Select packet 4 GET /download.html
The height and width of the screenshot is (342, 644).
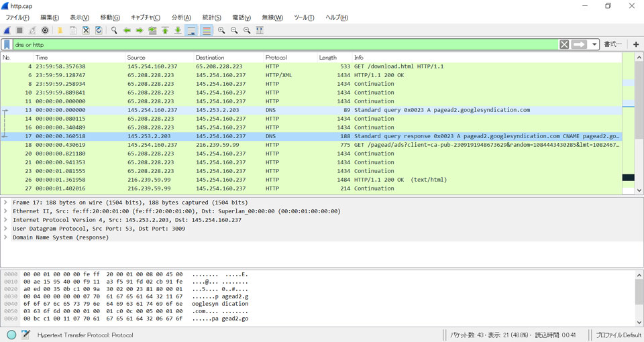311,66
